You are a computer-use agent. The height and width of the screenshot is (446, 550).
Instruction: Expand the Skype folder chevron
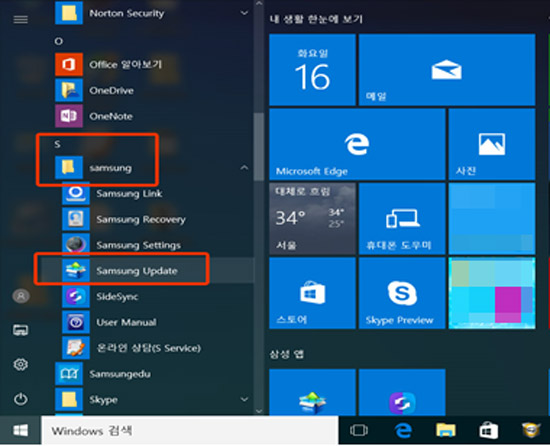tap(244, 399)
